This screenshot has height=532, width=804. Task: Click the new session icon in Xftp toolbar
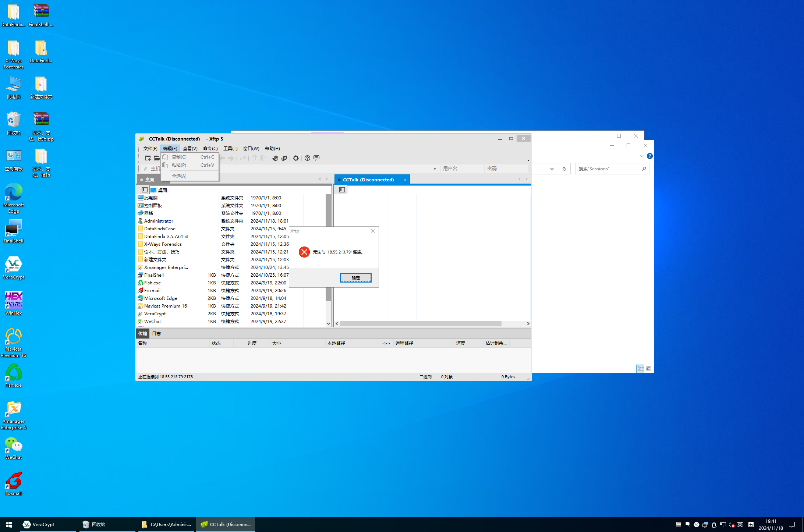[148, 158]
